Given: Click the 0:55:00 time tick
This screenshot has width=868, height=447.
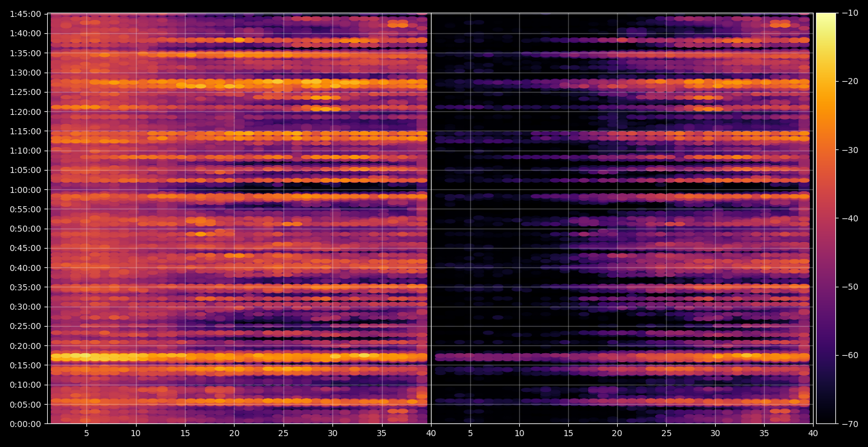Looking at the screenshot, I should click(25, 209).
